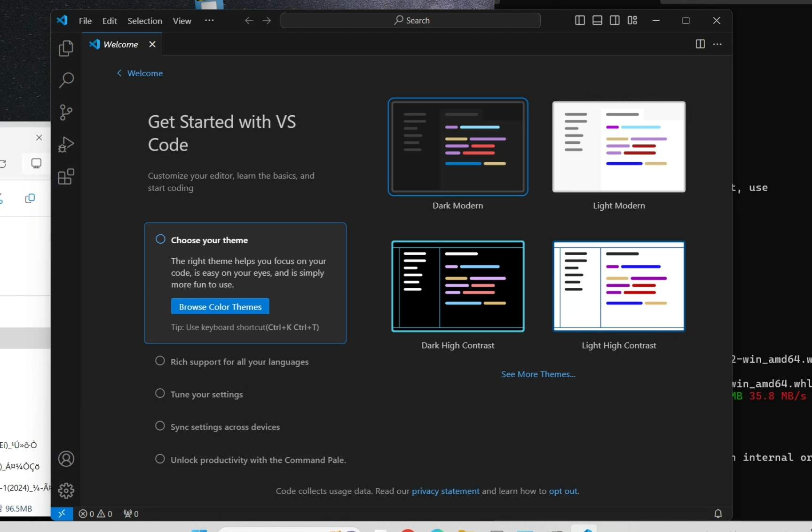Open the See More Themes link

pos(538,374)
